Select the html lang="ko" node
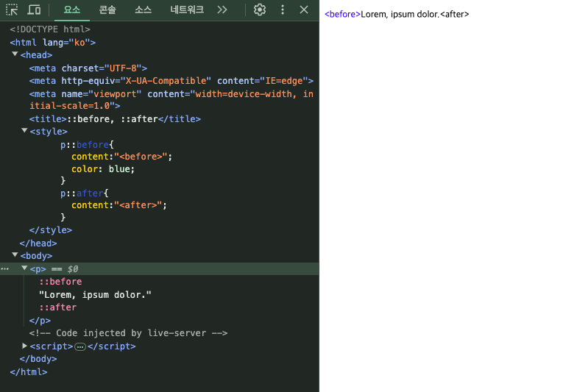This screenshot has width=580, height=392. point(53,43)
